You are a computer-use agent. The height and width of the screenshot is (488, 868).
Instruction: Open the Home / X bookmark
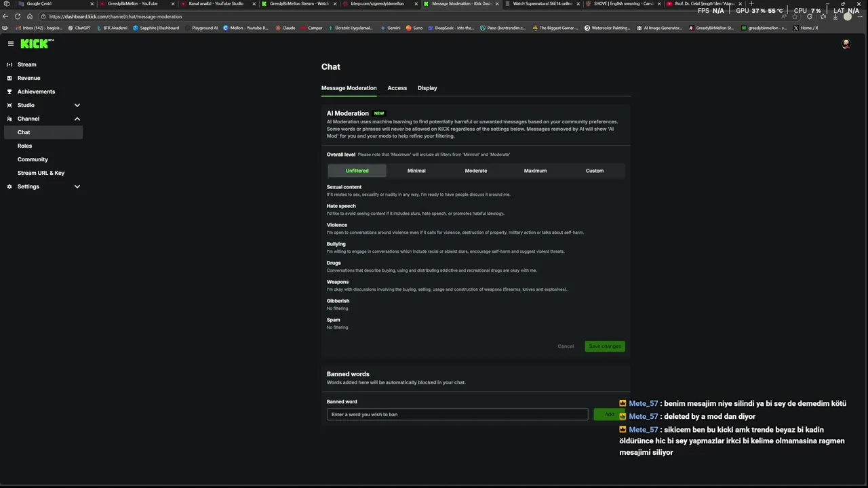click(806, 28)
